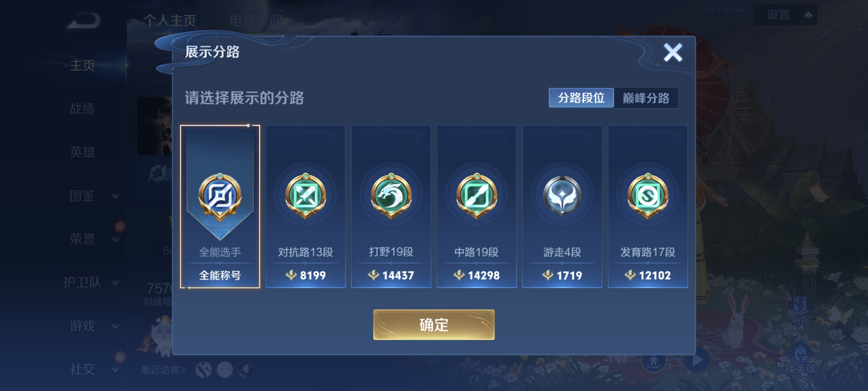Open the 战绩 sidebar tab
The image size is (868, 391).
[x=82, y=109]
